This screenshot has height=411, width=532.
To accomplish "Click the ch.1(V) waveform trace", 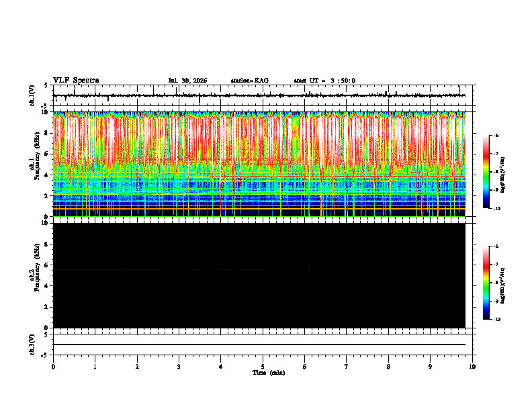I will tap(259, 95).
